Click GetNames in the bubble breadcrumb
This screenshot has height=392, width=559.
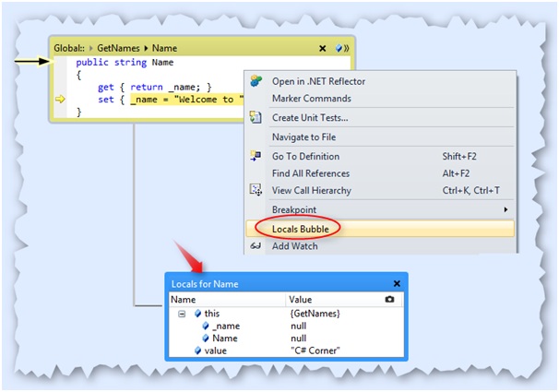(x=118, y=48)
